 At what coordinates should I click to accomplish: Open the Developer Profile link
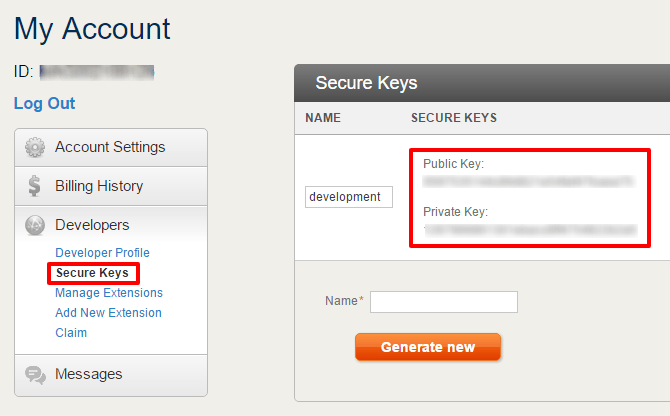pos(102,253)
